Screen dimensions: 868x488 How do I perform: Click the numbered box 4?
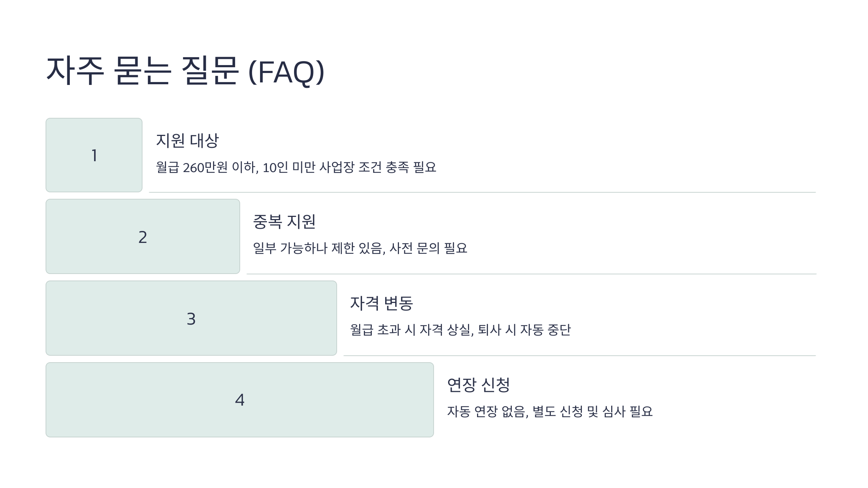(240, 400)
